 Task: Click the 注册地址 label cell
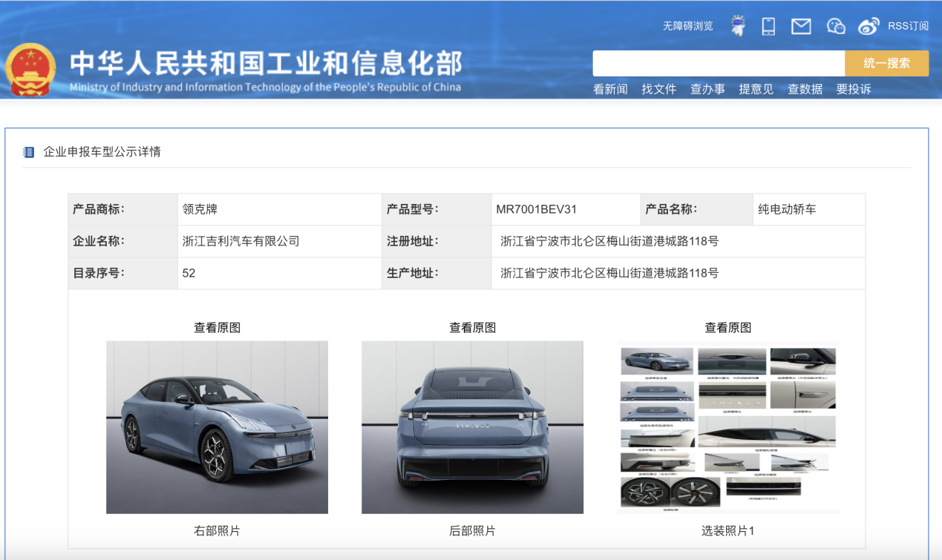coord(436,241)
